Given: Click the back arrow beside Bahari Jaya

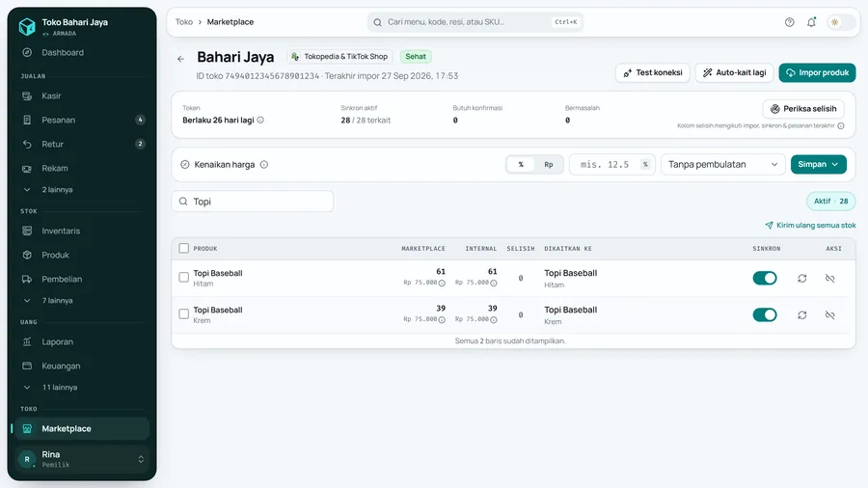Looking at the screenshot, I should pos(180,59).
